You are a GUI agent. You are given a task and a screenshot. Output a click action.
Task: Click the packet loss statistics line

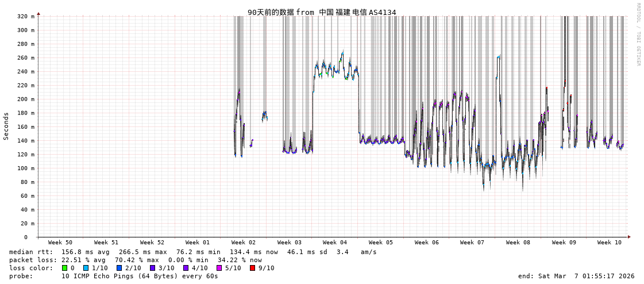[135, 260]
